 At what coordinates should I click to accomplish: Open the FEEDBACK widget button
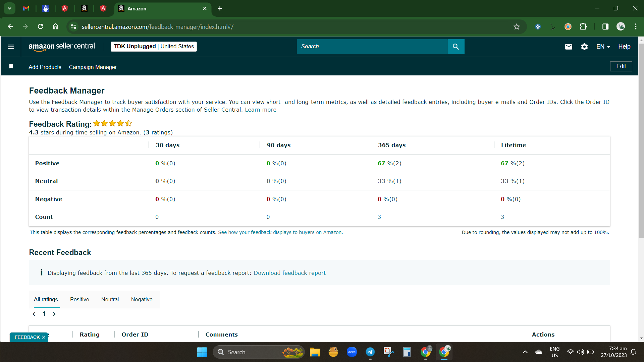coord(27,337)
